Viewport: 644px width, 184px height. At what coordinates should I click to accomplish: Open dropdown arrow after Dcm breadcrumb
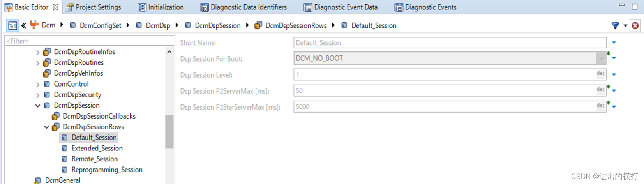tap(62, 25)
